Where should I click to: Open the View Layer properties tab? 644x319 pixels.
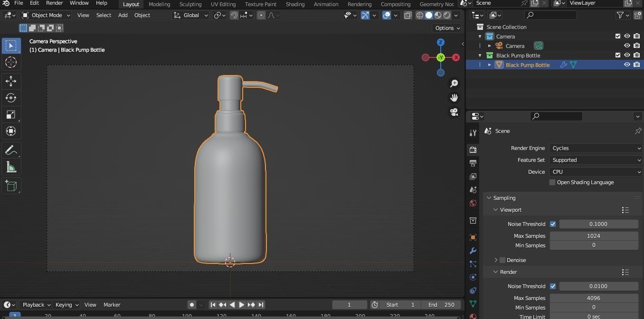473,176
